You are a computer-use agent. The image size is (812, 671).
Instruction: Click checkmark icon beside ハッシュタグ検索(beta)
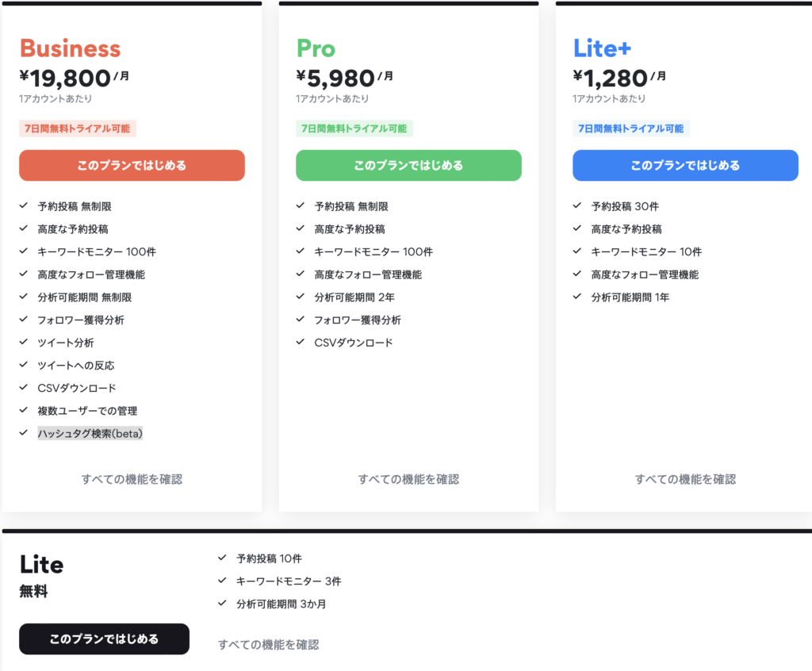(24, 434)
